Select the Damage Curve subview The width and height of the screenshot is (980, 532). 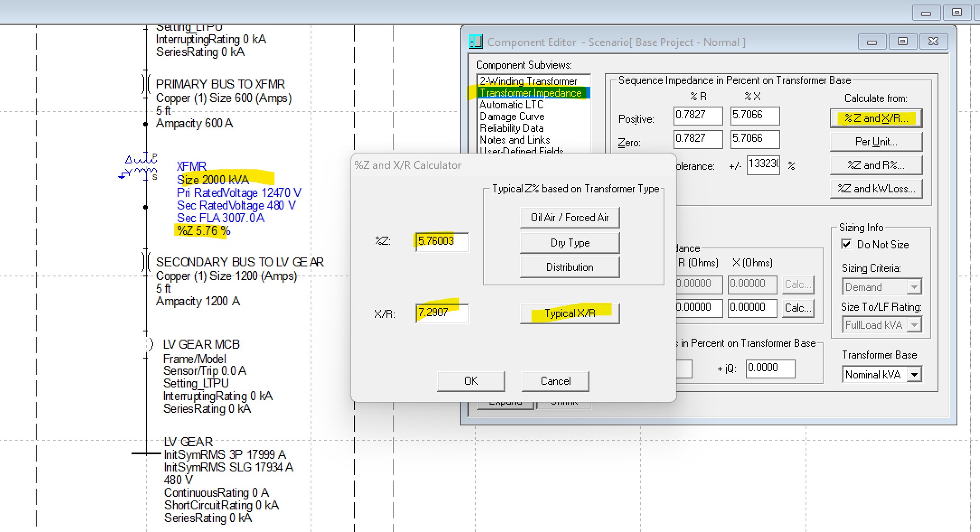[512, 117]
